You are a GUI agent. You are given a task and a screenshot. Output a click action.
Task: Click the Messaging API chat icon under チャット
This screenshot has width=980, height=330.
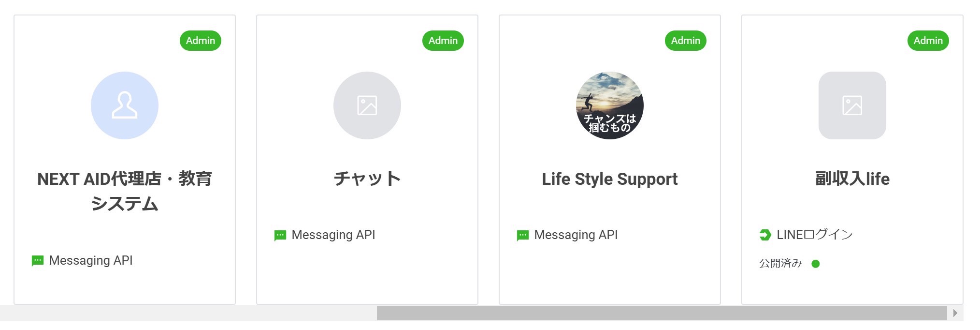(280, 235)
